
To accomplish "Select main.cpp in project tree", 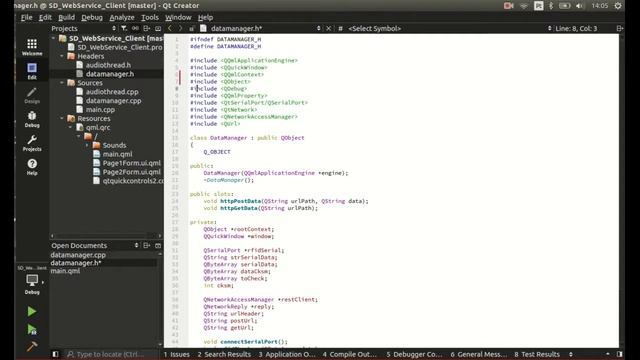I will pos(100,109).
